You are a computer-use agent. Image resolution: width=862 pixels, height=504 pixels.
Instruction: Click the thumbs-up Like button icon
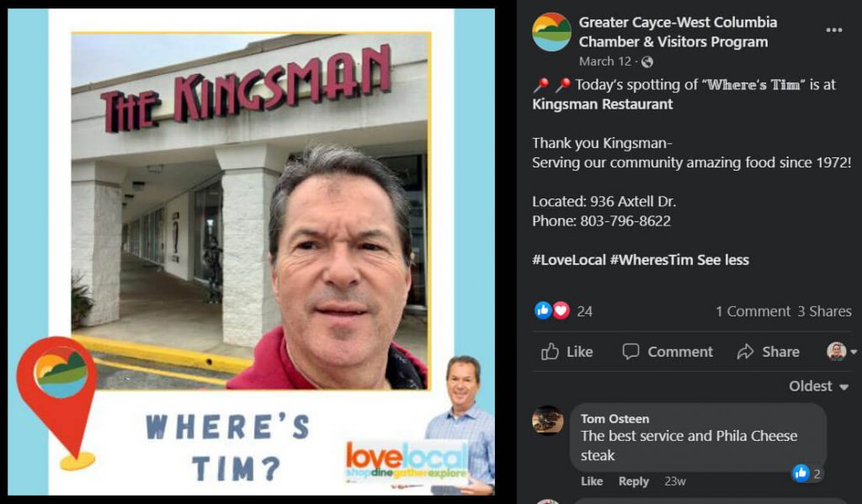pos(550,351)
